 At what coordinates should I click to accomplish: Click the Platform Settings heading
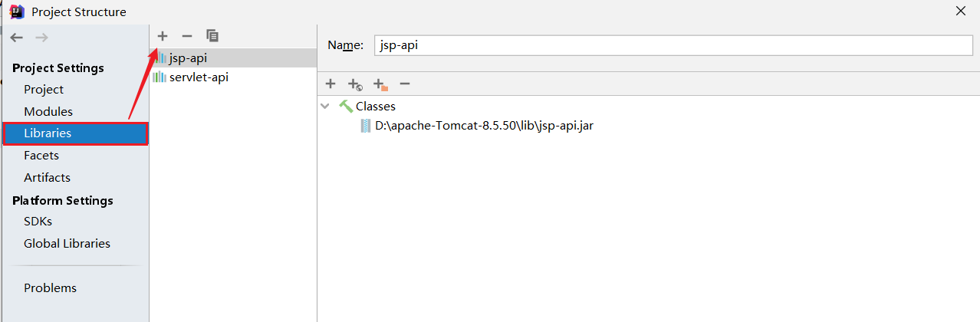(x=63, y=200)
